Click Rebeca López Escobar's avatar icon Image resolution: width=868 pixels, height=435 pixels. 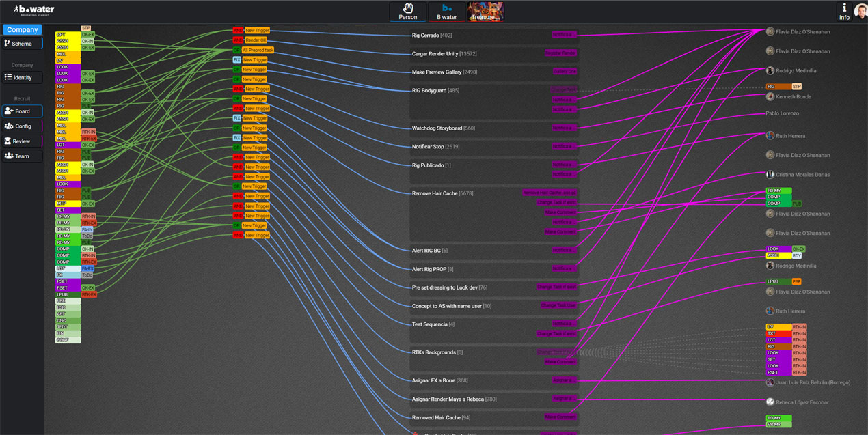770,402
